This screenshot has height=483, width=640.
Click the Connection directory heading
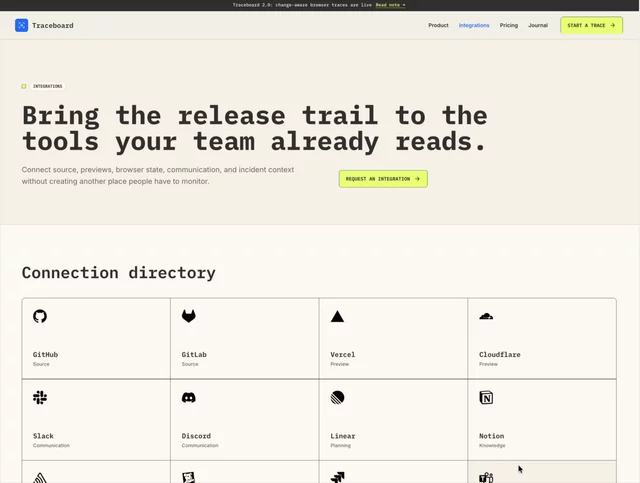[x=118, y=273]
